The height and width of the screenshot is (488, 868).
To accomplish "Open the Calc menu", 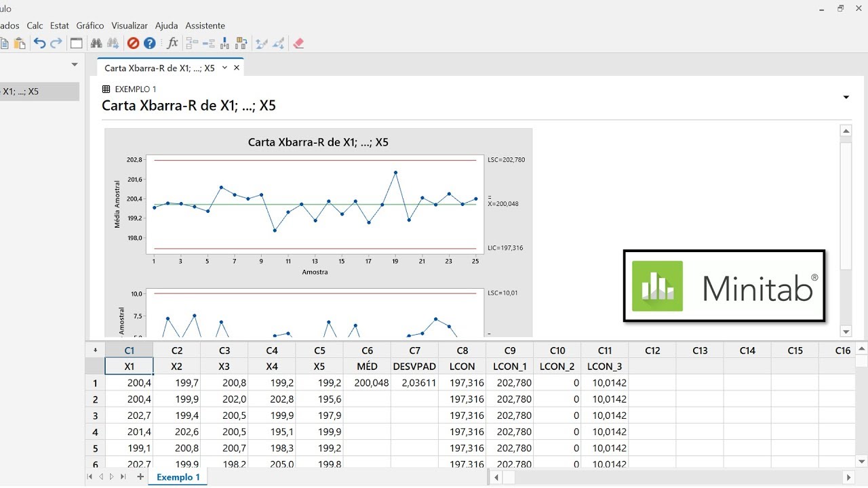I will (x=35, y=26).
